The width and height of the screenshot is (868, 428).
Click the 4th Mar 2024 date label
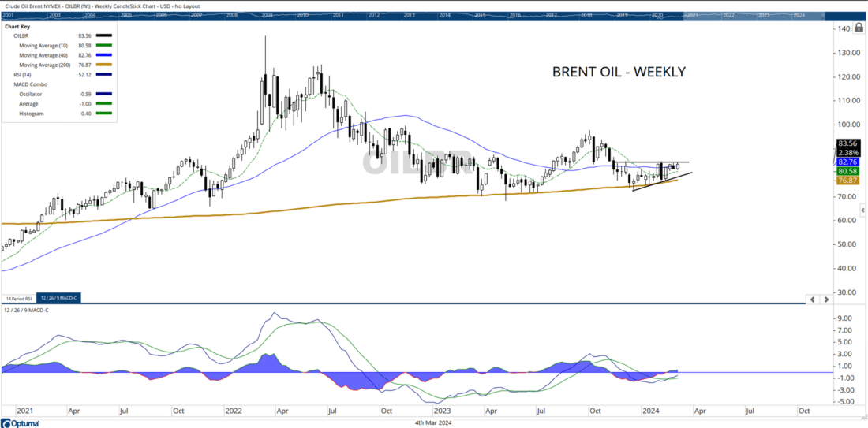coord(434,422)
